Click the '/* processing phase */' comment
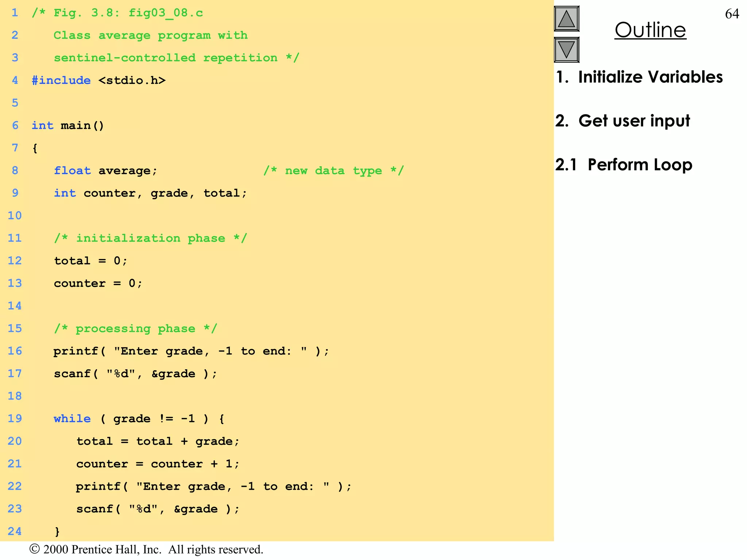This screenshot has width=747, height=560. coord(135,329)
